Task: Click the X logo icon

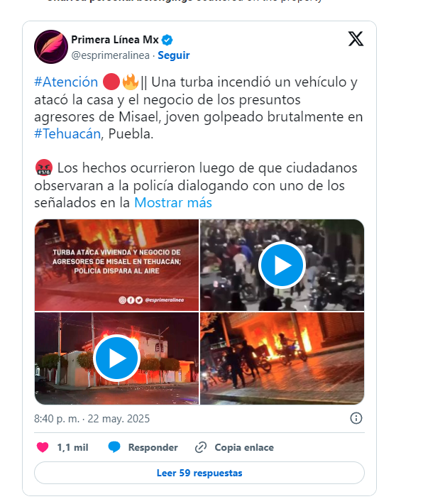Action: click(356, 39)
